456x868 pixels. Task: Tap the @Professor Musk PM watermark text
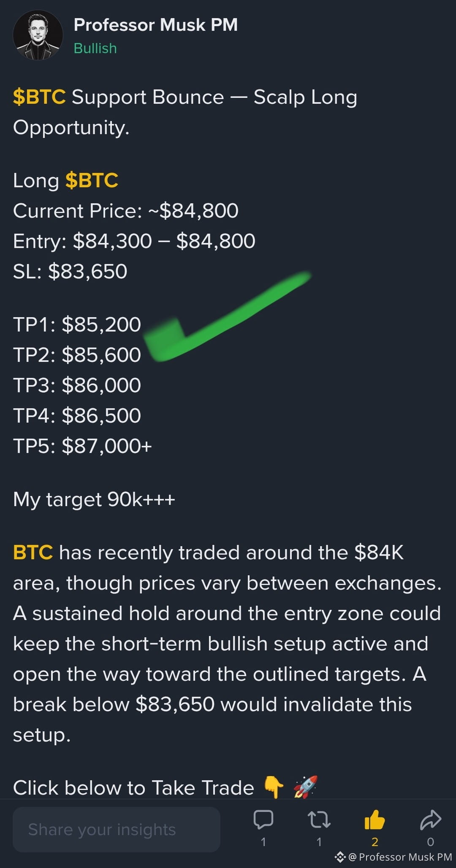pos(400,857)
